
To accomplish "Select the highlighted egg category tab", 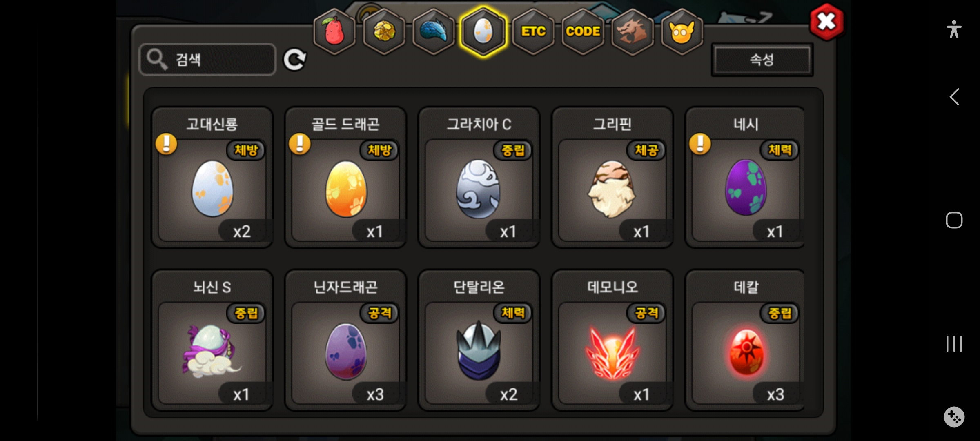I will point(483,31).
